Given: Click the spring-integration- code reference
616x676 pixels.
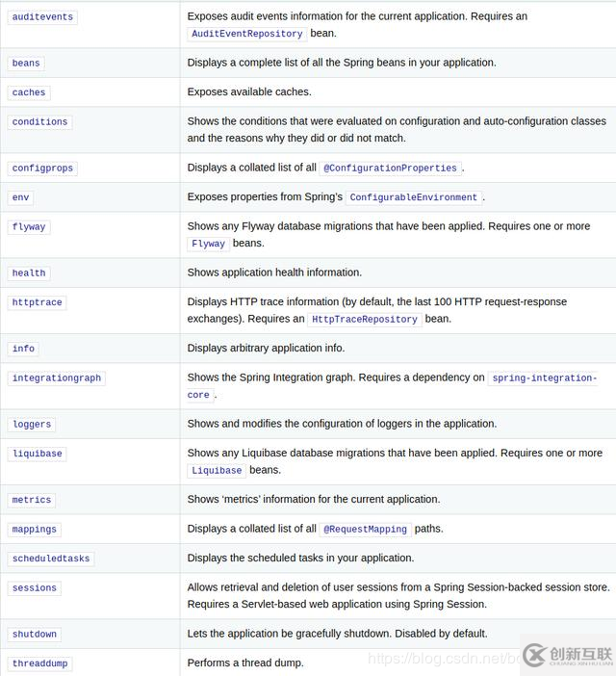Looking at the screenshot, I should (x=544, y=378).
